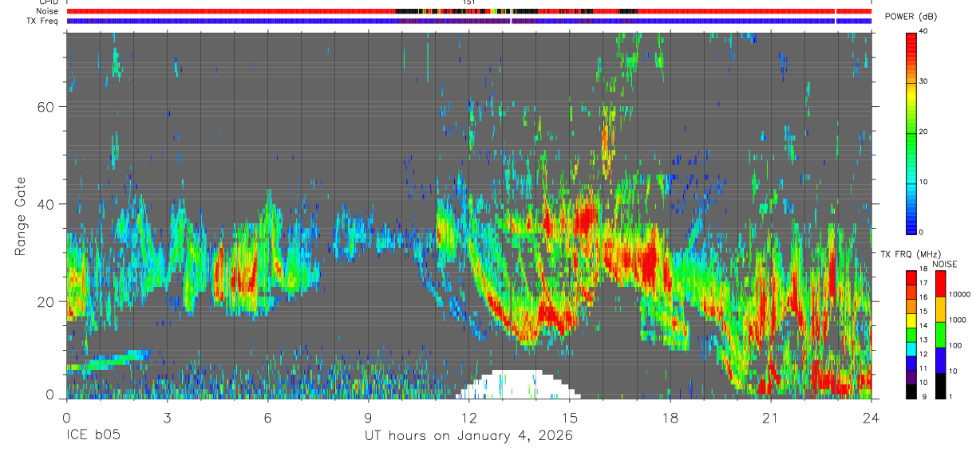This screenshot has width=980, height=452.
Task: Click the 14 tick on TX FRQ legend
Action: point(924,325)
